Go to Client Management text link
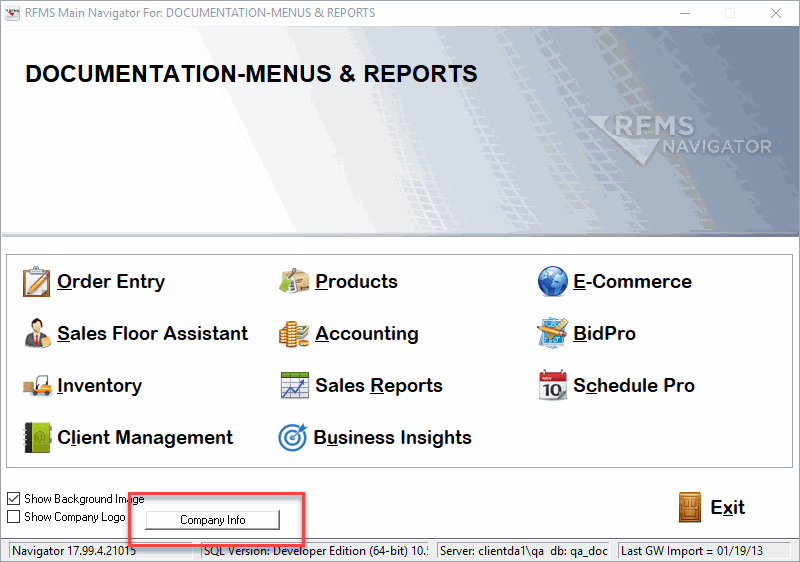 [x=145, y=438]
